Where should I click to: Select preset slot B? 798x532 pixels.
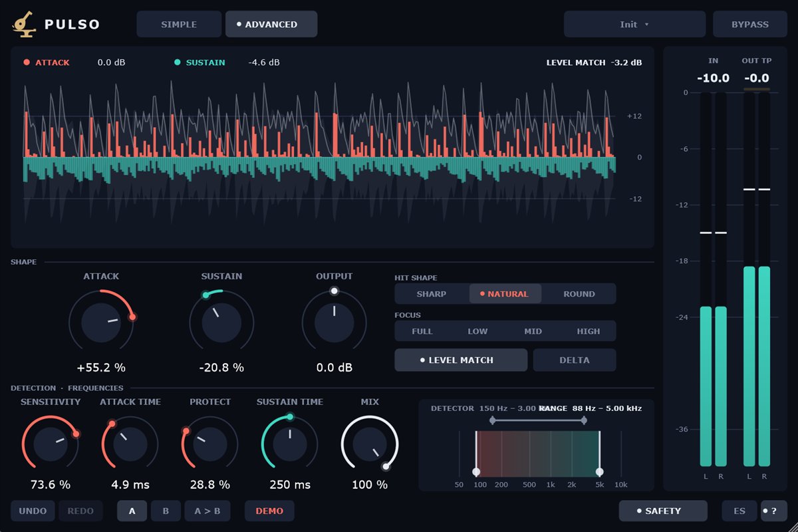pos(166,511)
